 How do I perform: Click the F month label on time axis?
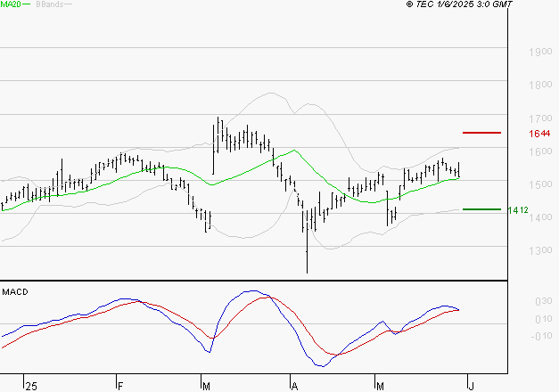coord(120,386)
